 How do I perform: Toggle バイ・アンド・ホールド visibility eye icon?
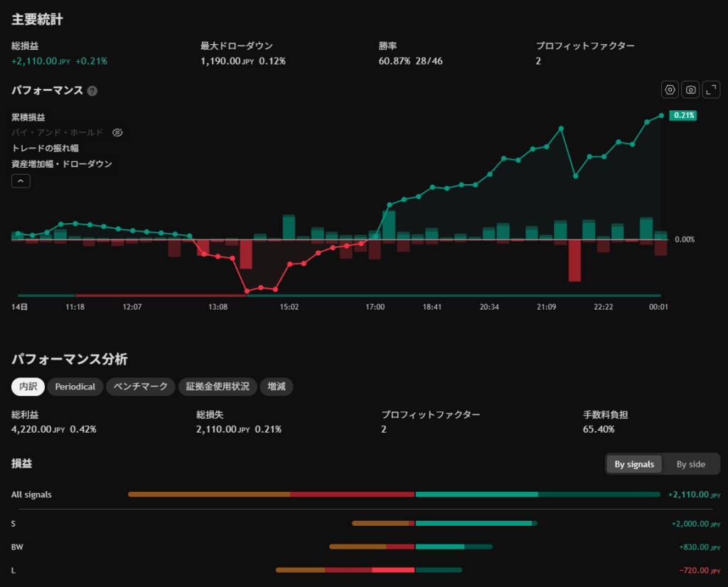(x=117, y=133)
